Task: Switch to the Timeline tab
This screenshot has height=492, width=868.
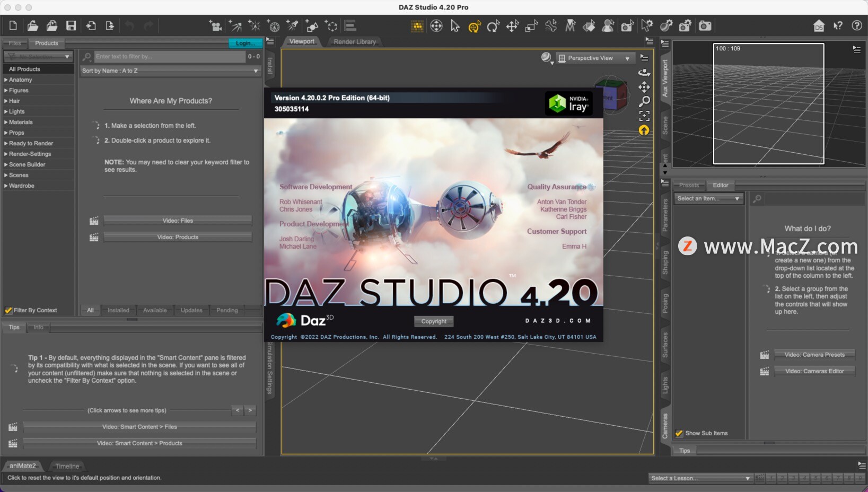Action: 67,466
